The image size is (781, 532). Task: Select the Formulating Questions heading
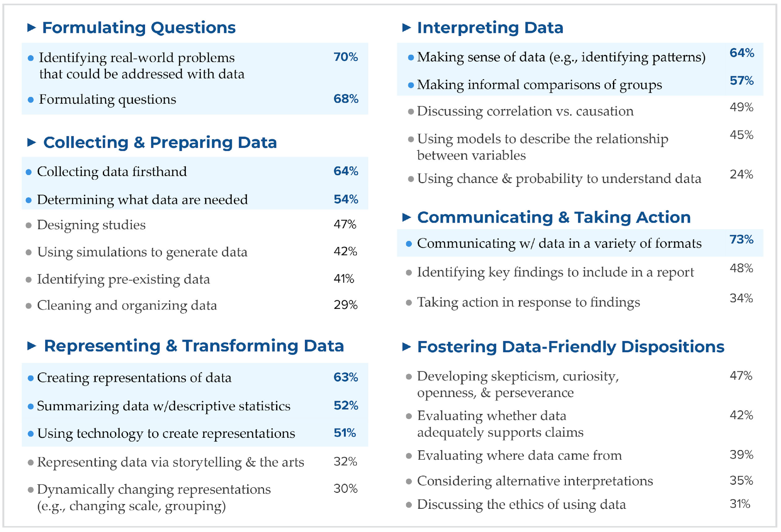pyautogui.click(x=139, y=28)
